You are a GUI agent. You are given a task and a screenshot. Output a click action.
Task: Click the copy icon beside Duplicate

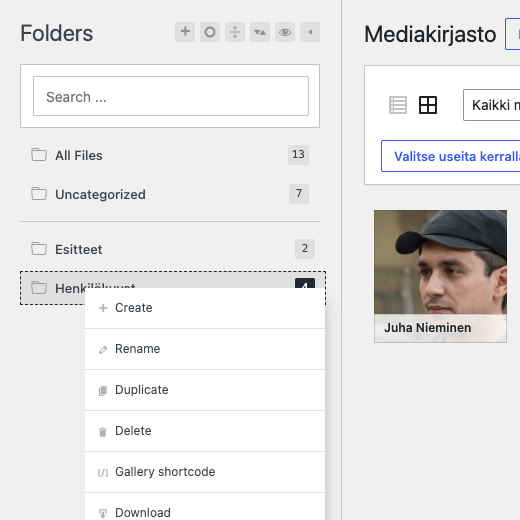click(103, 391)
